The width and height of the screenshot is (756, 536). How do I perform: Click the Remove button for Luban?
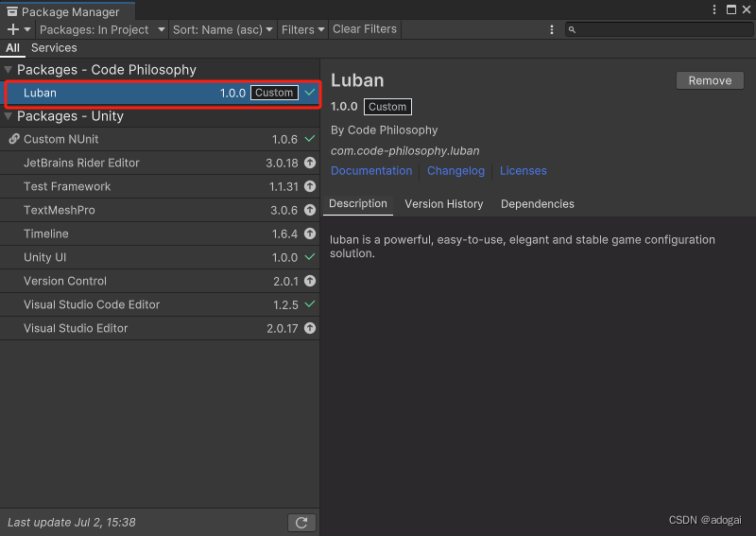click(710, 80)
